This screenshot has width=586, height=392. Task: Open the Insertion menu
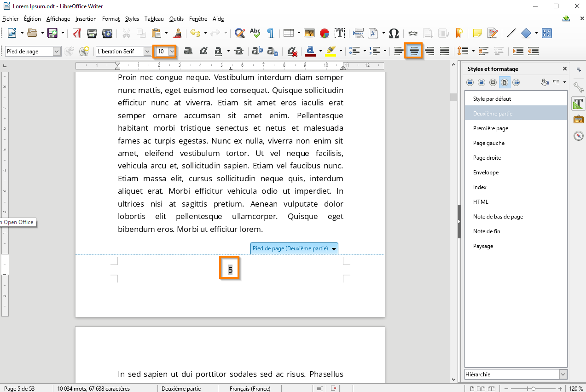[86, 19]
